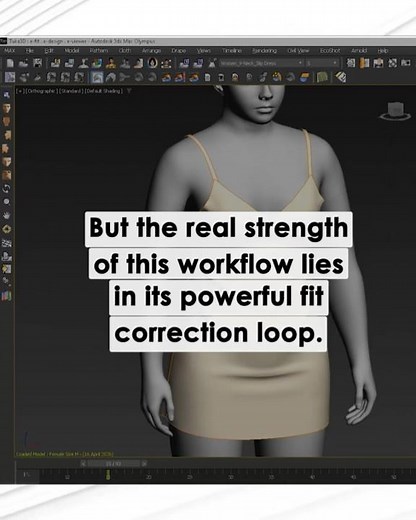Image resolution: width=416 pixels, height=520 pixels.
Task: Click the cone-shaped icon before garment dropdown
Action: pyautogui.click(x=212, y=63)
